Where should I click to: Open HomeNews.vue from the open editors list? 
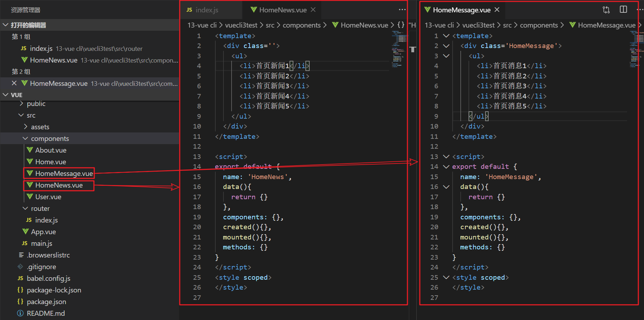tap(90, 60)
